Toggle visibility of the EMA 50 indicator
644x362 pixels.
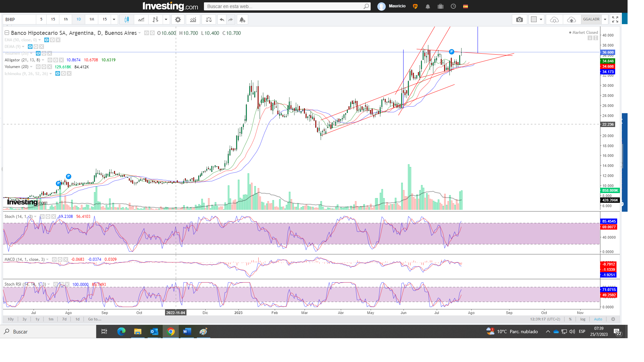pos(47,40)
